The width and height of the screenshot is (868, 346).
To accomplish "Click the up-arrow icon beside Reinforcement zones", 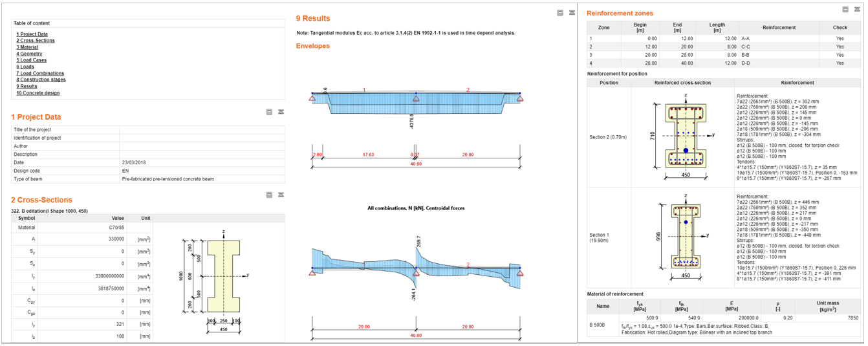I will 856,10.
